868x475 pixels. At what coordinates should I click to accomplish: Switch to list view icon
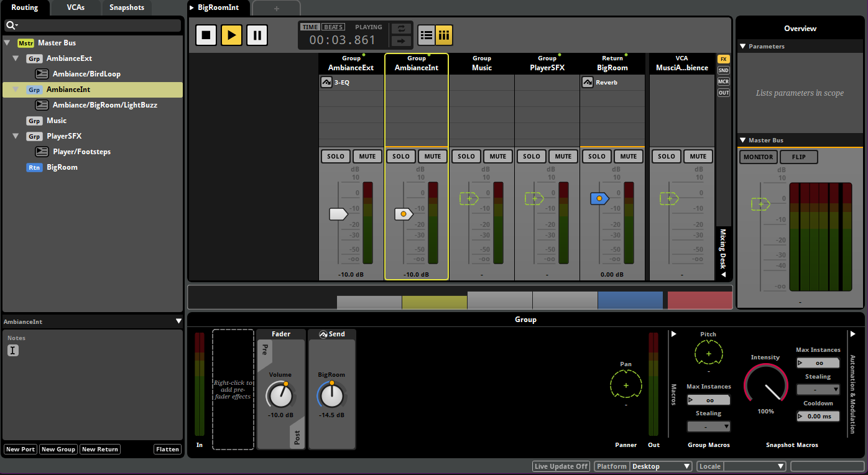pos(427,35)
